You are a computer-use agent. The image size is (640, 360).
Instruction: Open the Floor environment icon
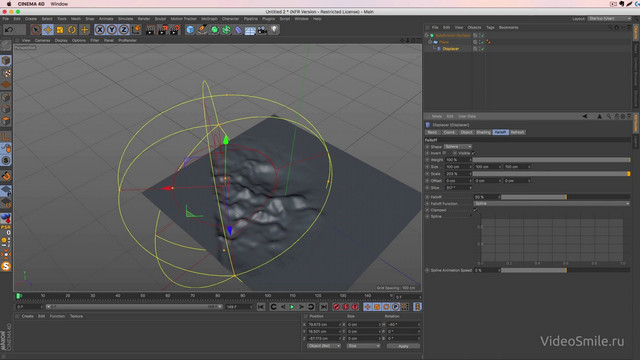coord(250,30)
